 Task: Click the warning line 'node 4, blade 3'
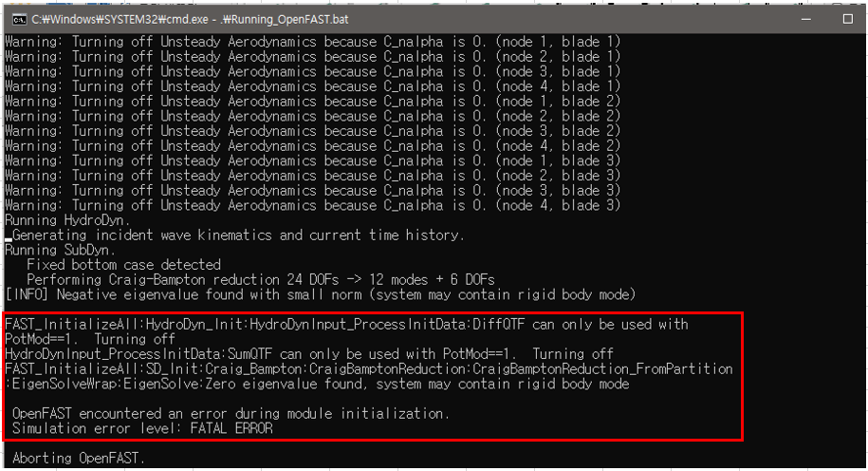click(313, 205)
